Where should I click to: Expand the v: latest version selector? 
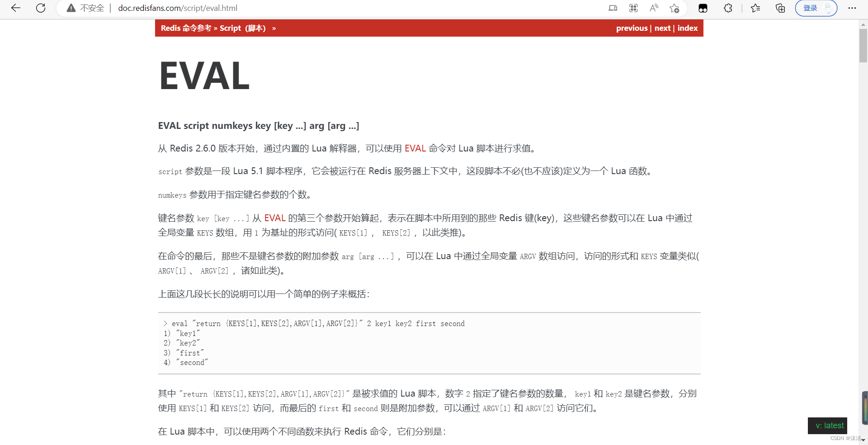pyautogui.click(x=827, y=425)
